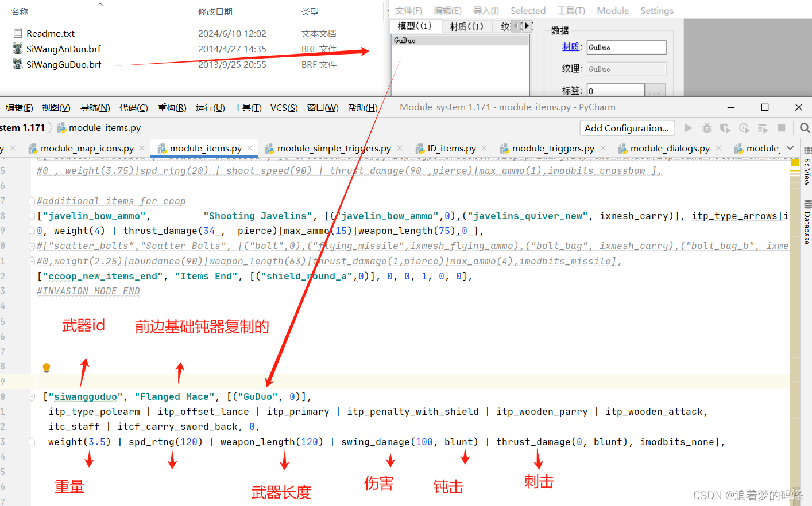
Task: Close the ID_items.py tab
Action: [484, 148]
